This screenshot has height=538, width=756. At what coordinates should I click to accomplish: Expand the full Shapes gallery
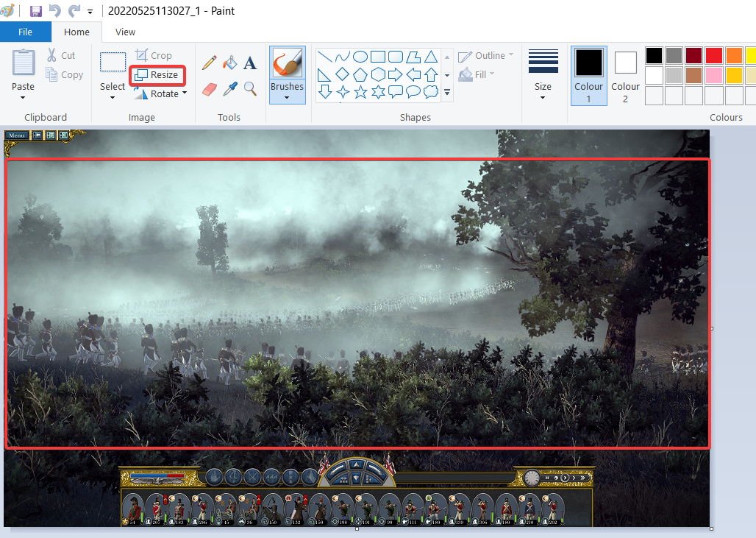tap(447, 92)
